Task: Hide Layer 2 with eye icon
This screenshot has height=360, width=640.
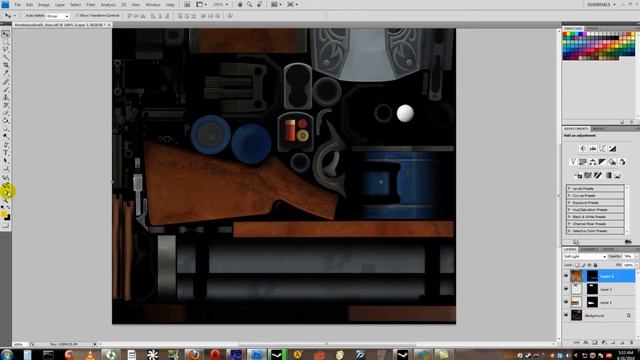Action: click(x=566, y=289)
